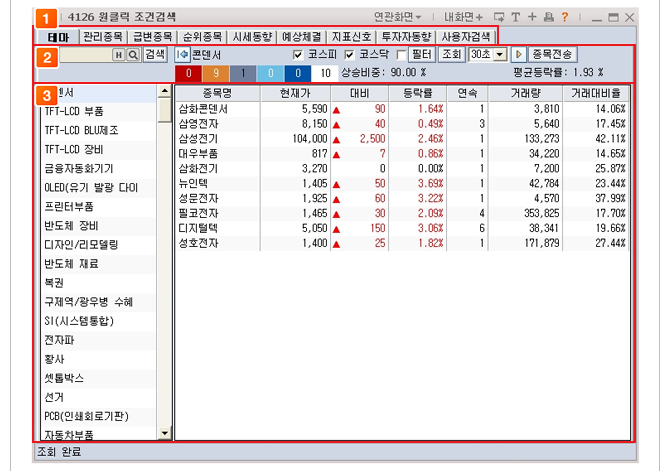The image size is (670, 471).
Task: Click the theme list scroll up arrow
Action: click(165, 91)
